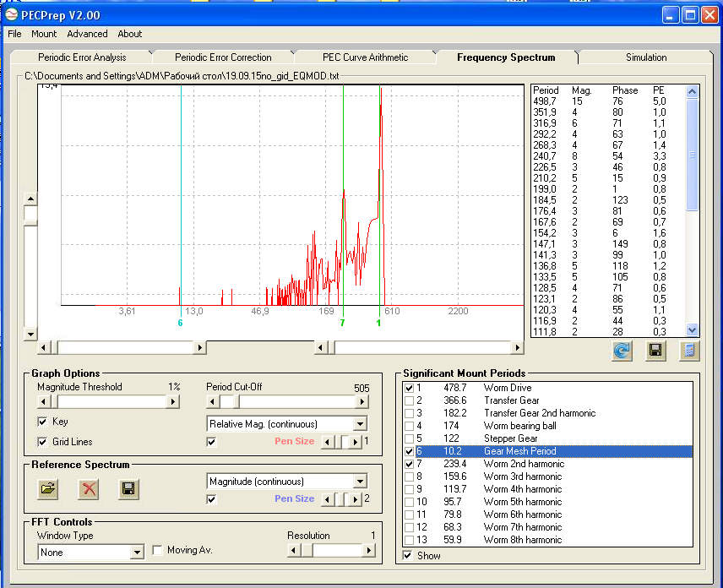Delete reference spectrum red X icon
Screen dimensions: 723x588
(x=89, y=489)
